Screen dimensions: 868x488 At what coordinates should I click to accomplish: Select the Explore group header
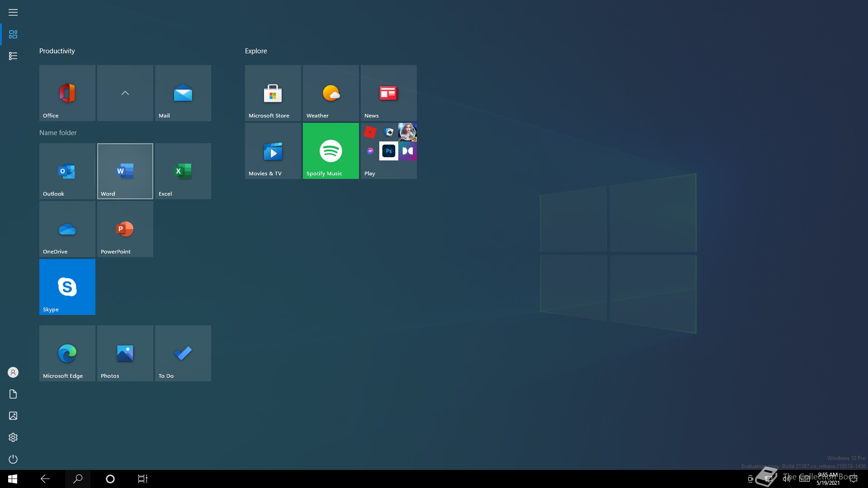(x=256, y=51)
